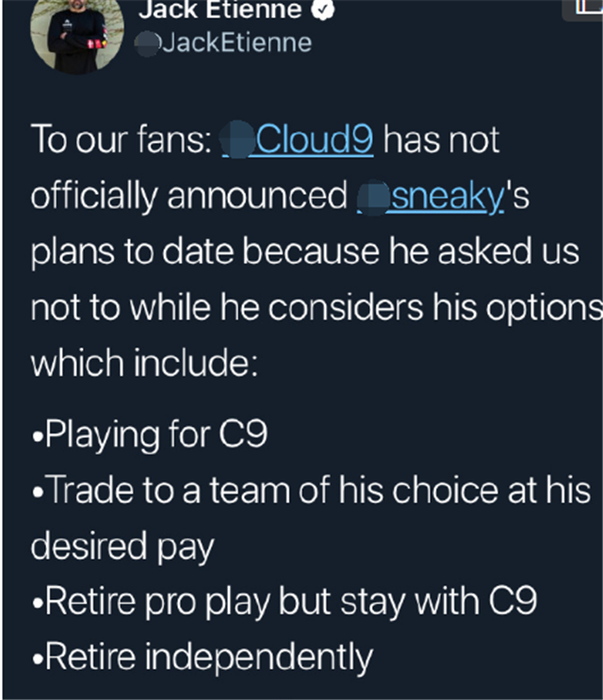Click the 'Retire independently' bullet

203,658
